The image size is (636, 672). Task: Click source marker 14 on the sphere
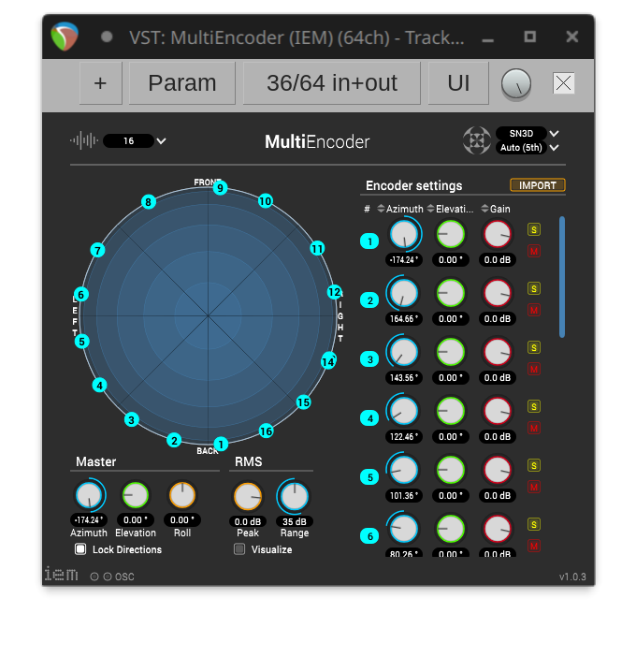pos(328,361)
